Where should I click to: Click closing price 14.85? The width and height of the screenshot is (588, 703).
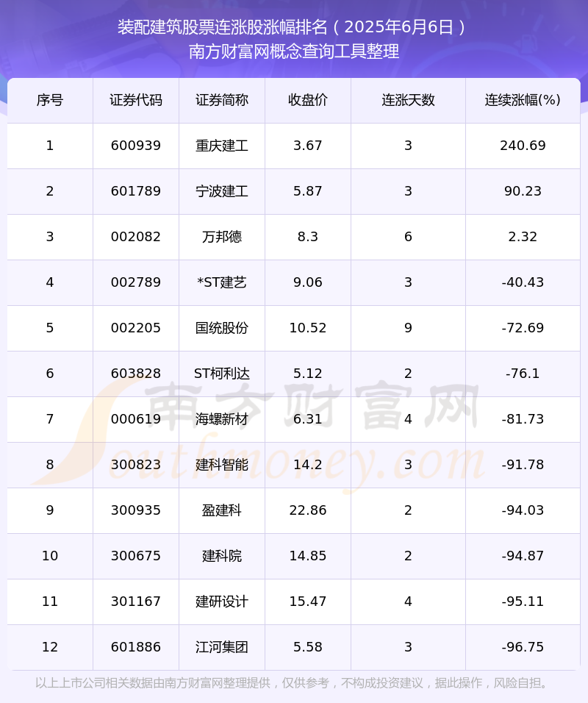tap(308, 556)
